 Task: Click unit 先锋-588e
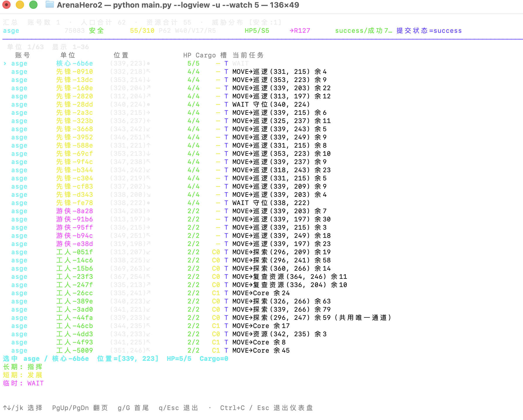[x=74, y=145]
